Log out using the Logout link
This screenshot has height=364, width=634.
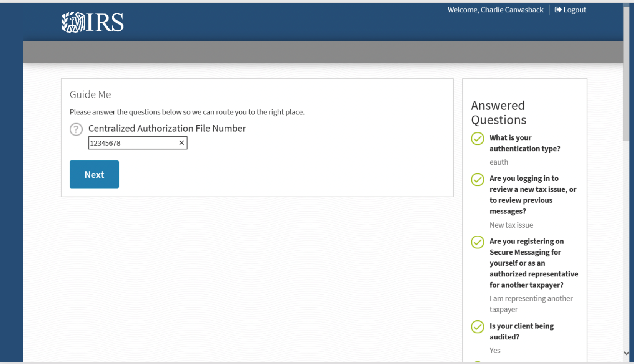pyautogui.click(x=571, y=10)
